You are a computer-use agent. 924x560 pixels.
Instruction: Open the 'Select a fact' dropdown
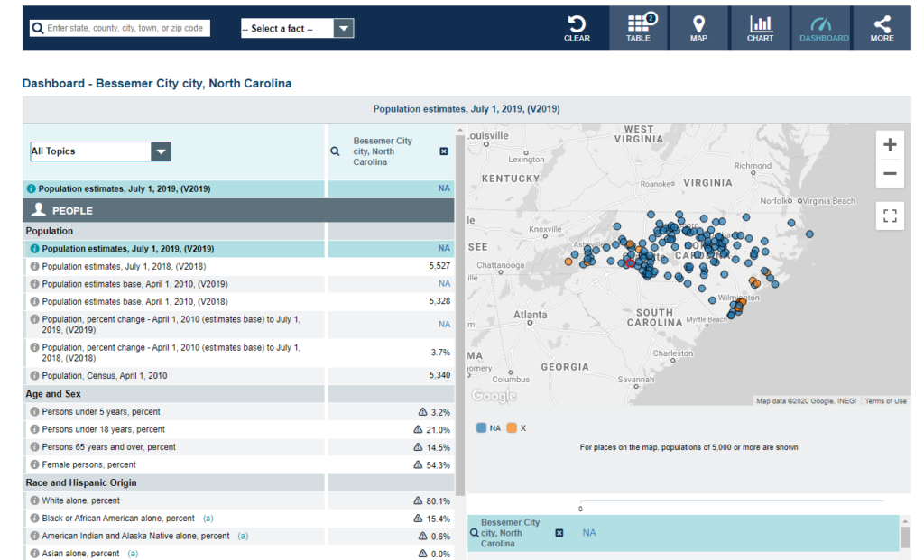297,28
